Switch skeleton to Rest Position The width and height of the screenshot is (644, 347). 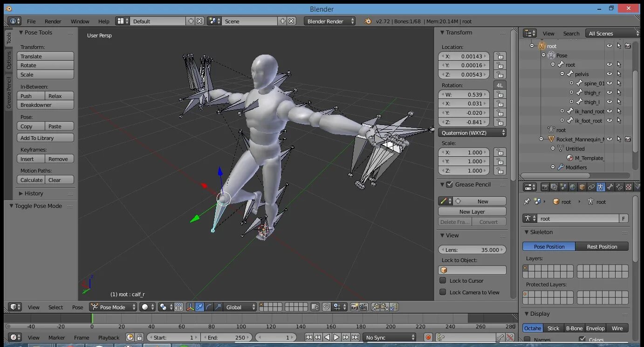[x=602, y=246]
